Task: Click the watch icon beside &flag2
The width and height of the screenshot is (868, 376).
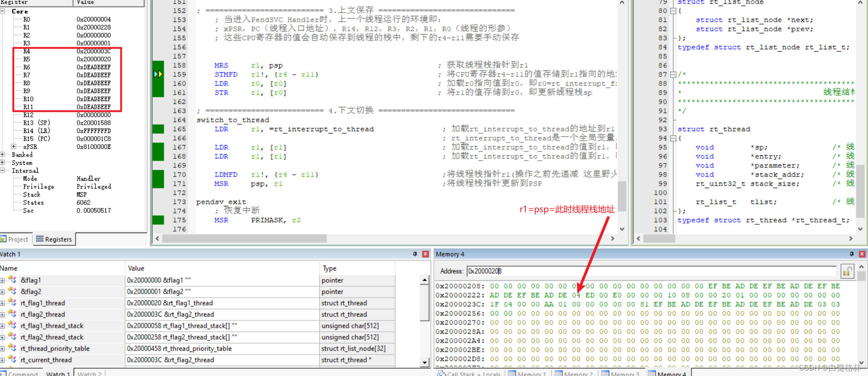Action: [12, 291]
